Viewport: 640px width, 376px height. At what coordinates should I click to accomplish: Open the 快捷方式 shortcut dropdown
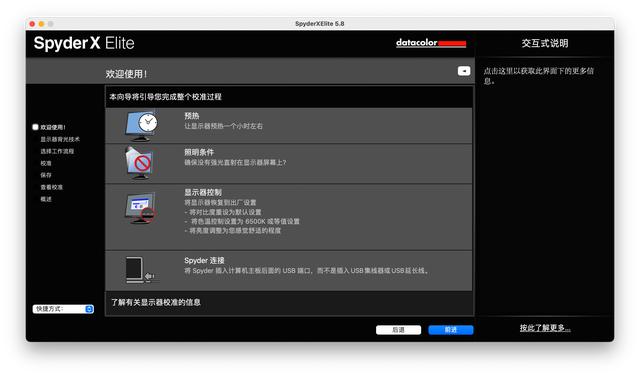tap(63, 309)
